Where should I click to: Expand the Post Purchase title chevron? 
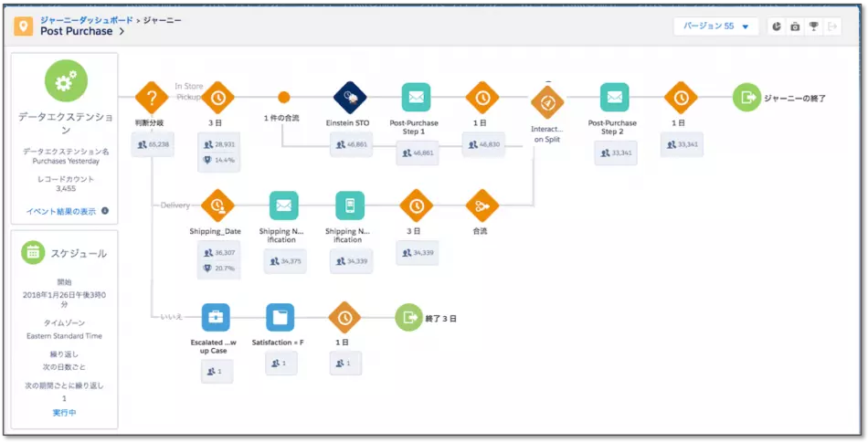tap(122, 32)
